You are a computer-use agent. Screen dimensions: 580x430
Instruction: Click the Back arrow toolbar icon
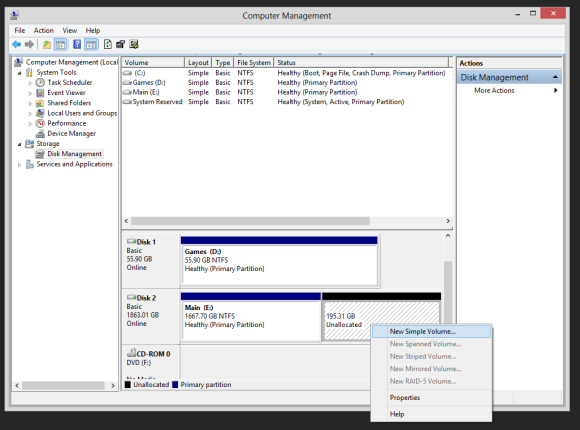pos(16,45)
